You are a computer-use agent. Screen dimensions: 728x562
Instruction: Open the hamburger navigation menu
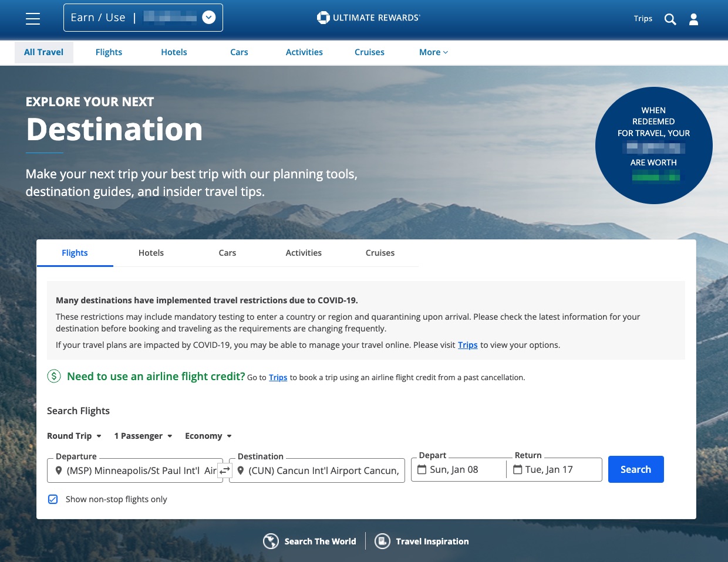pos(33,19)
